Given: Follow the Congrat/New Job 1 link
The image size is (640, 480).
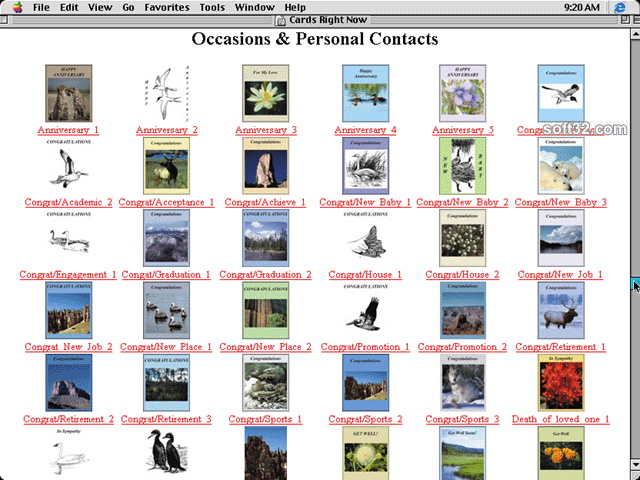Looking at the screenshot, I should [560, 275].
